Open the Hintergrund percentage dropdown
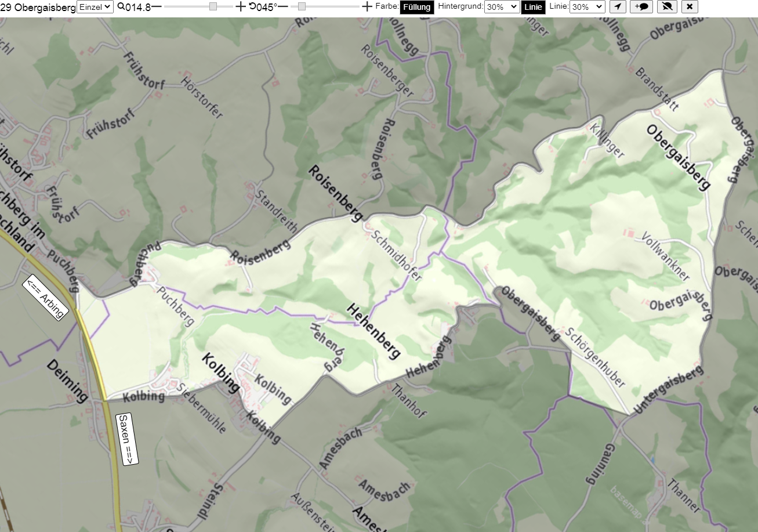This screenshot has width=758, height=532. point(502,7)
